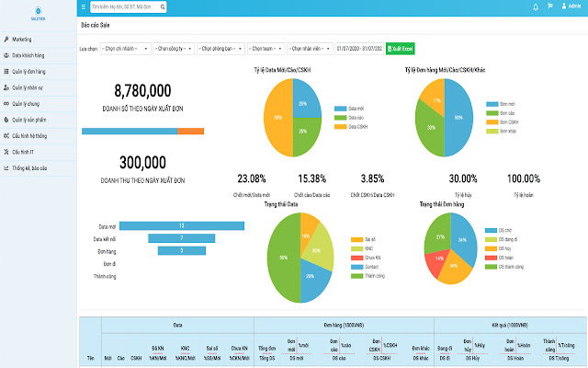Screen dimensions: 588x368
Task: Click the Data kết nối funnel bar
Action: click(182, 238)
